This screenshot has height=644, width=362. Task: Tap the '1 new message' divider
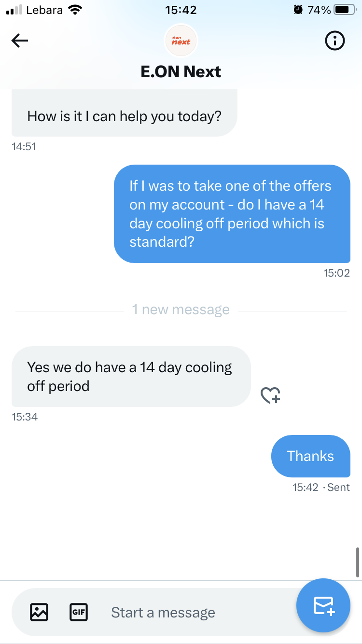pos(181,310)
